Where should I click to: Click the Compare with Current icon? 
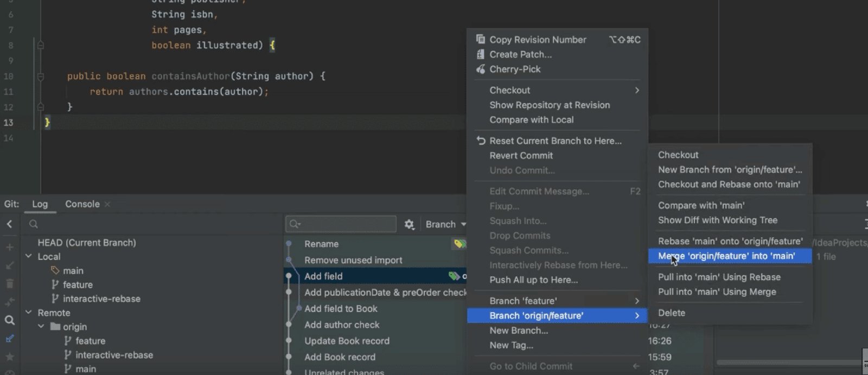pyautogui.click(x=9, y=302)
